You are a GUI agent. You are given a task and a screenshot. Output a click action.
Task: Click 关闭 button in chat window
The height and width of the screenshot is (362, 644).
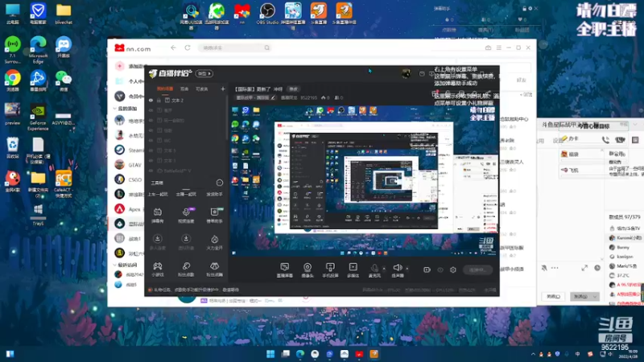[x=553, y=296]
